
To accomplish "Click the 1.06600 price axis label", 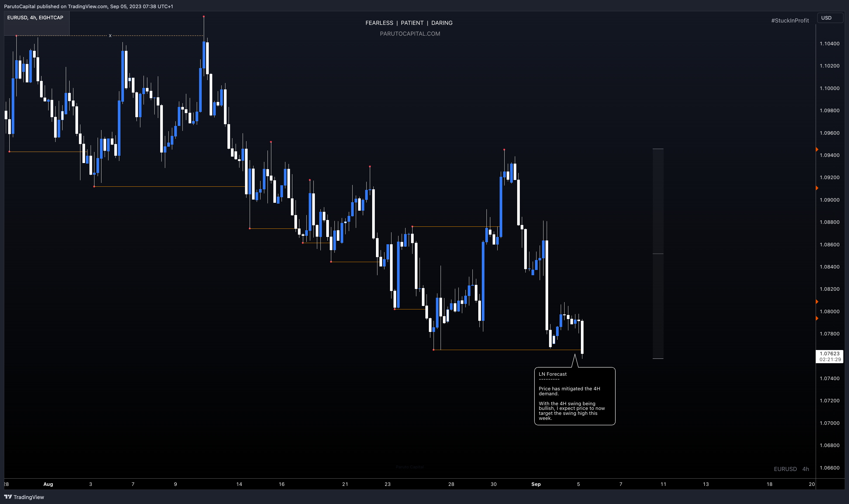I will pyautogui.click(x=829, y=468).
